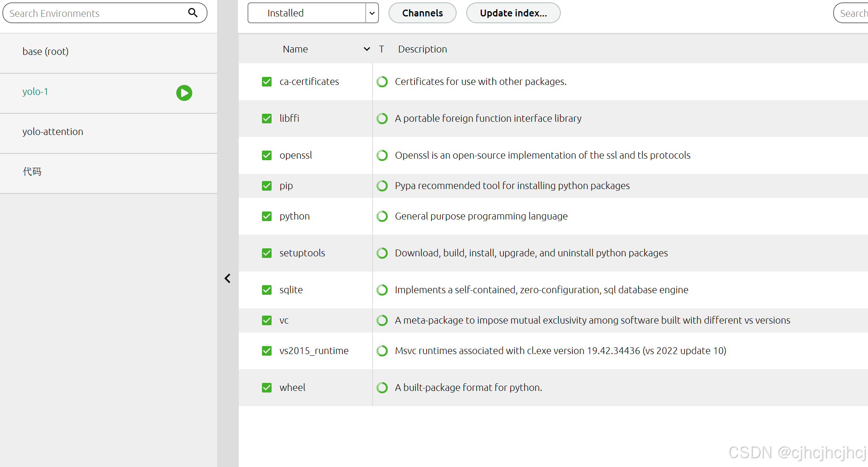Select the wheel package name
The image size is (868, 467).
tap(292, 388)
